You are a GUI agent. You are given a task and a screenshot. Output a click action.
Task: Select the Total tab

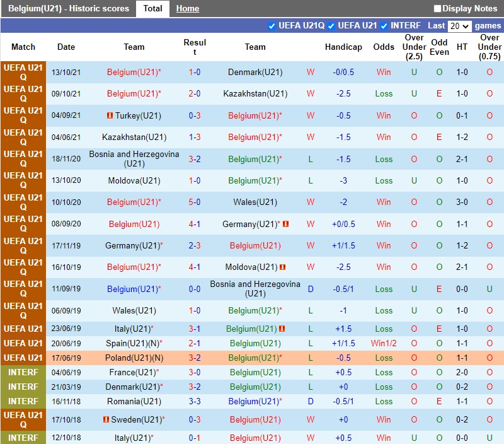point(152,8)
